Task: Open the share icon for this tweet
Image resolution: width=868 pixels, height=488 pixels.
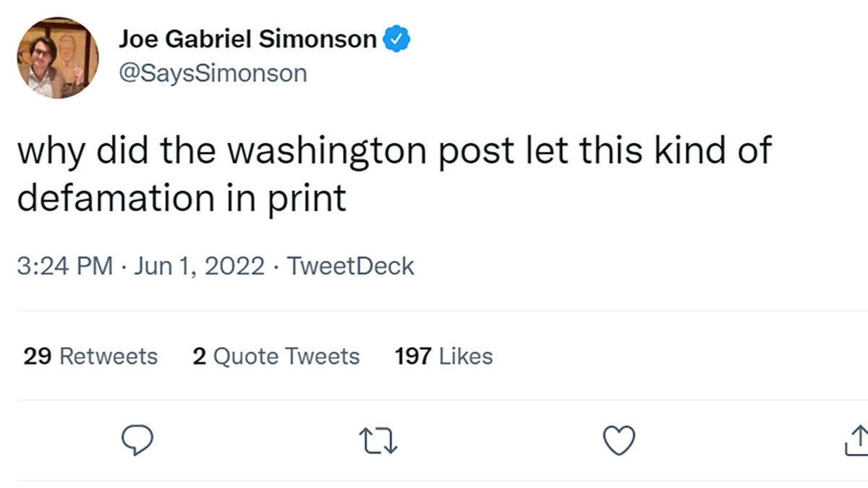Action: pos(855,440)
